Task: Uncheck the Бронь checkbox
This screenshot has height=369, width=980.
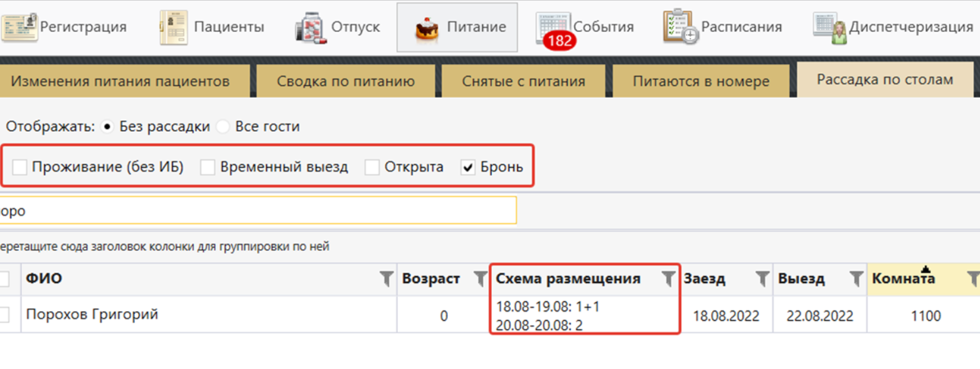Action: (468, 168)
